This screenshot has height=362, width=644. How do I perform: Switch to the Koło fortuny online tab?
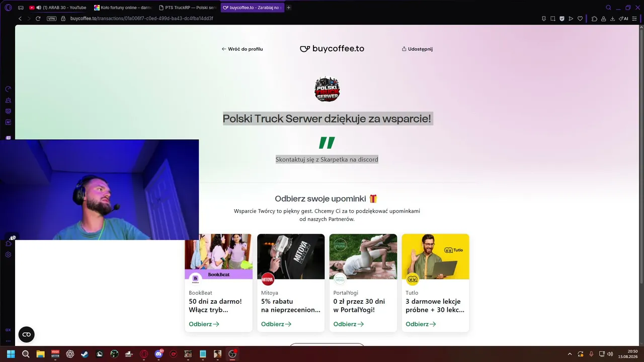123,8
